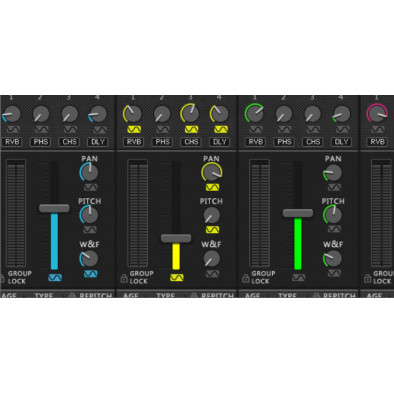Viewport: 394px width, 394px height.
Task: Click blue channel send 1 knob above RVB
Action: click(12, 114)
